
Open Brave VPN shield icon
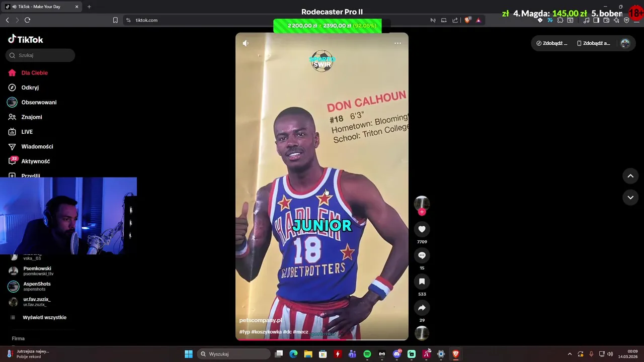626,20
